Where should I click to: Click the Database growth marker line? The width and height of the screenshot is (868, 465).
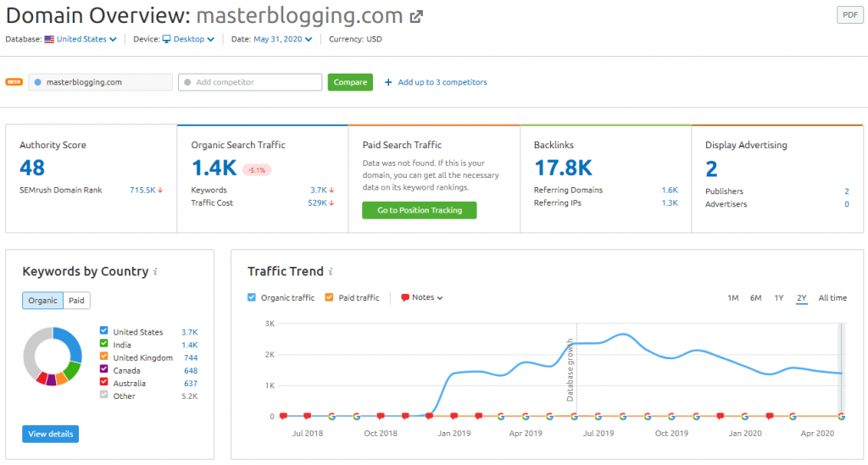click(x=576, y=369)
